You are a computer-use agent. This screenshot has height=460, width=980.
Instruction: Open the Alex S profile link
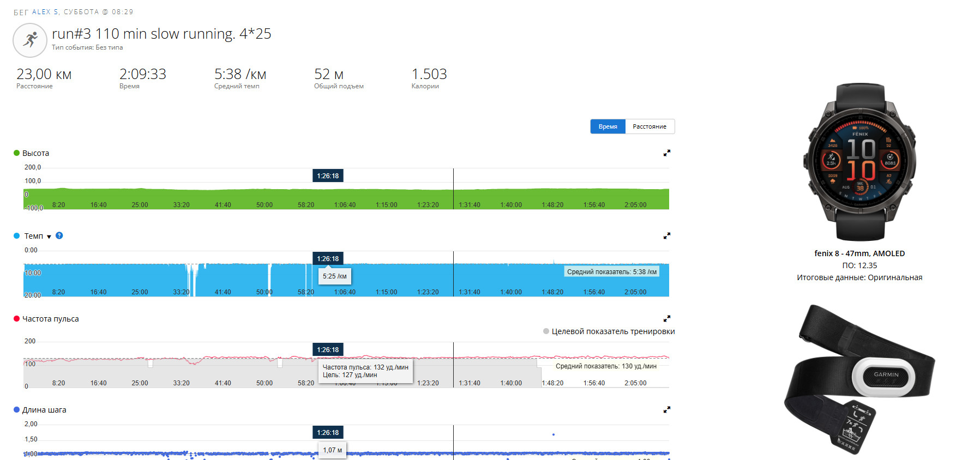45,11
